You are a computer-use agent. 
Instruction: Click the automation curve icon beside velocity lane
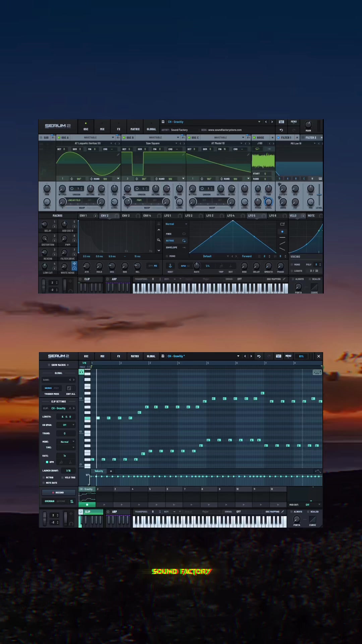tap(317, 471)
